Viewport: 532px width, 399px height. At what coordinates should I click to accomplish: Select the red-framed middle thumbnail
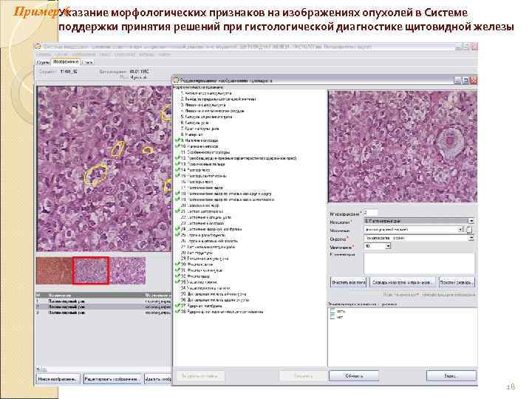tap(91, 270)
